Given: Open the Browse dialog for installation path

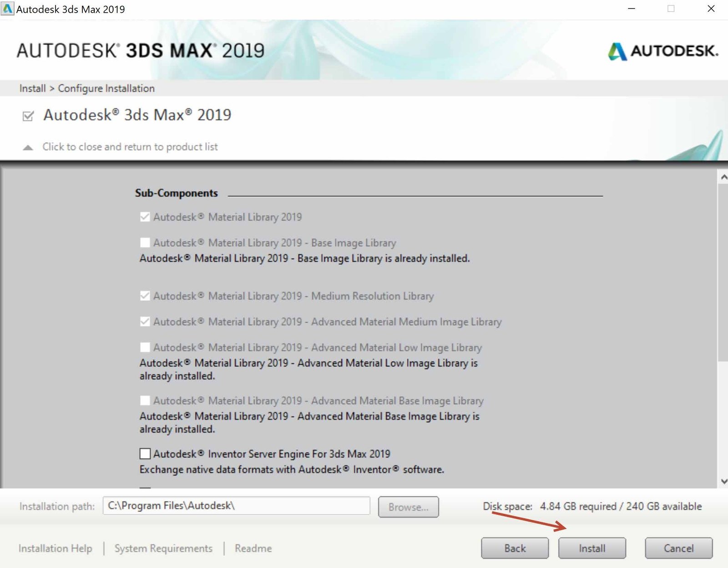Looking at the screenshot, I should tap(408, 507).
